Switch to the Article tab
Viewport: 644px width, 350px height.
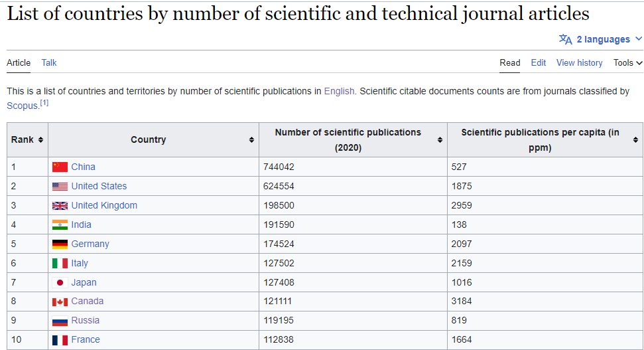(x=19, y=63)
